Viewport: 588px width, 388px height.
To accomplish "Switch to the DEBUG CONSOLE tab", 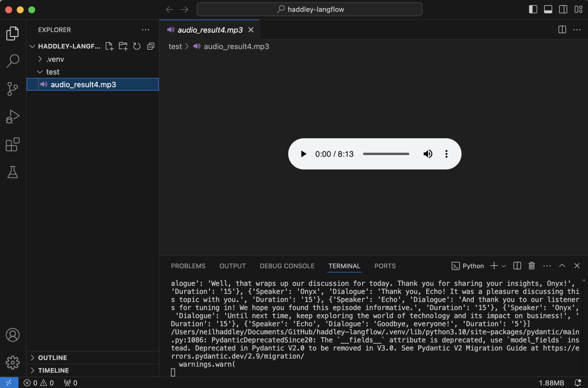I will pos(287,266).
